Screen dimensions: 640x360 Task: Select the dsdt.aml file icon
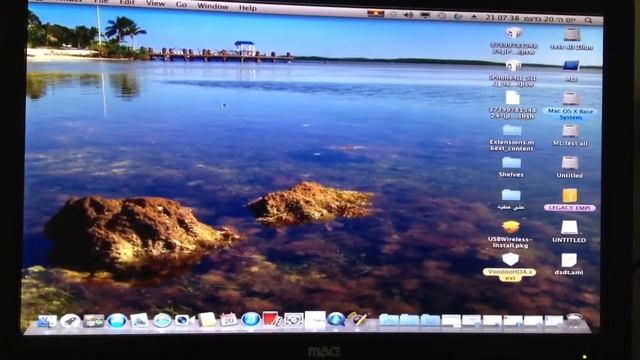click(569, 260)
